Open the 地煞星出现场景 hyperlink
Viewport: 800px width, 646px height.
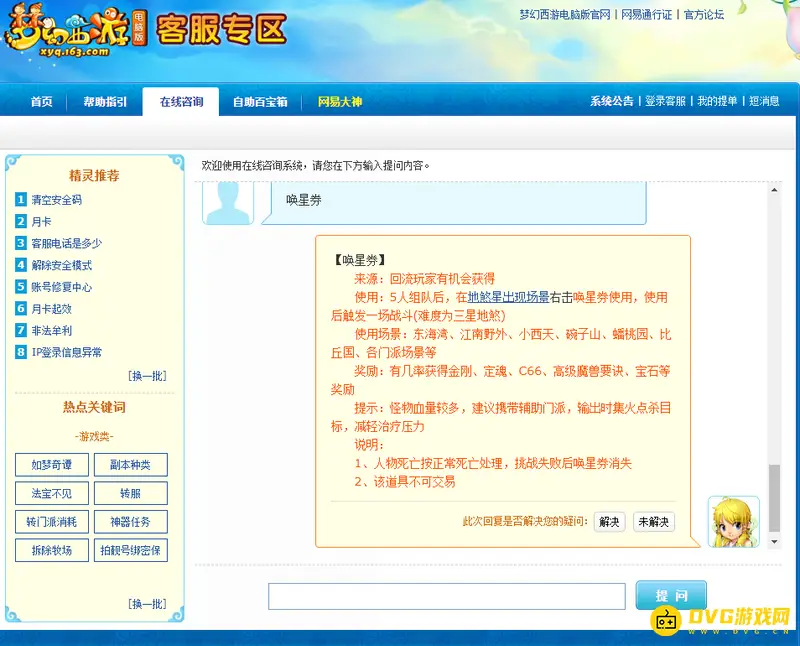tap(508, 297)
